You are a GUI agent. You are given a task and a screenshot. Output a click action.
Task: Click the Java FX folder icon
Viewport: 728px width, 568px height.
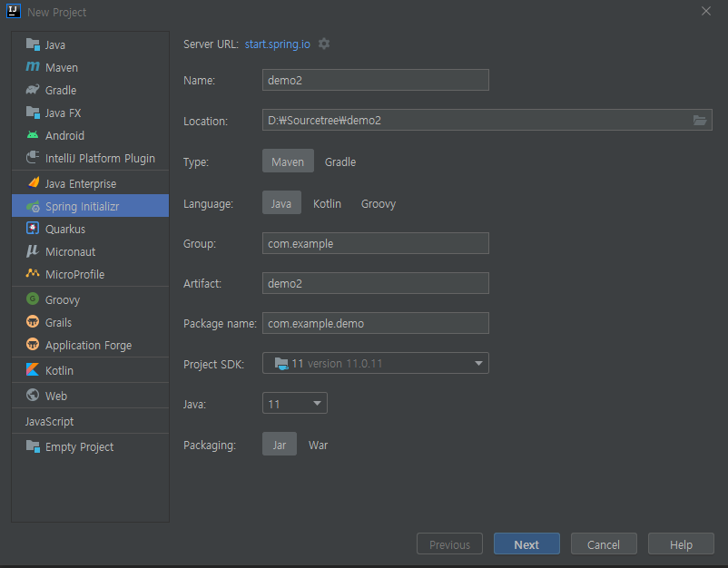point(33,113)
